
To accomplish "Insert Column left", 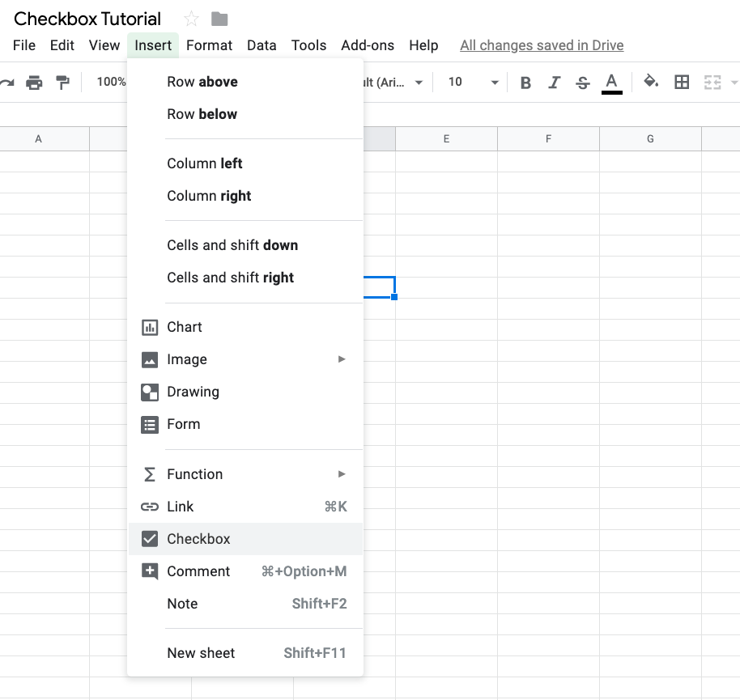I will (x=245, y=163).
